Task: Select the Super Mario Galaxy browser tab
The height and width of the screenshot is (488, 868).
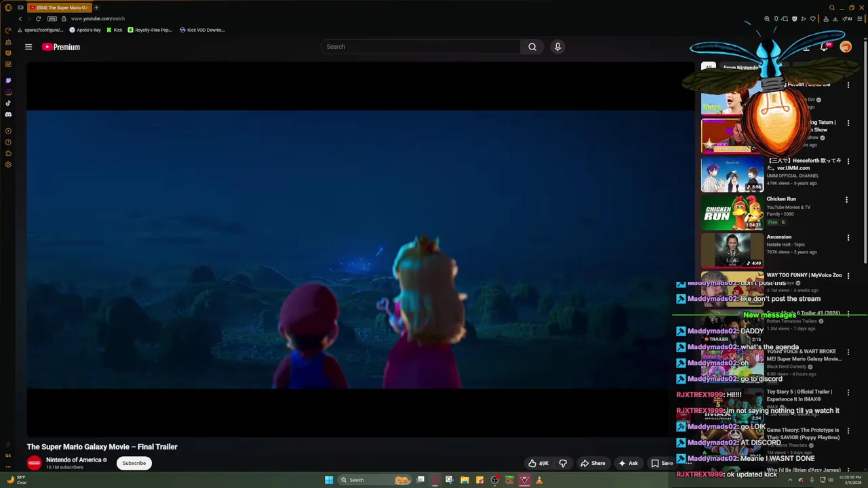Action: point(59,7)
